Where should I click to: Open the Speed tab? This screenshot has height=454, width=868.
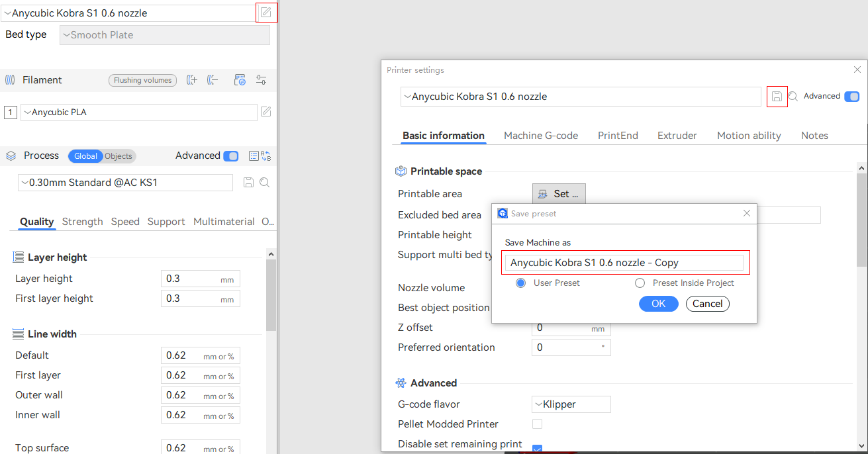[x=125, y=222]
